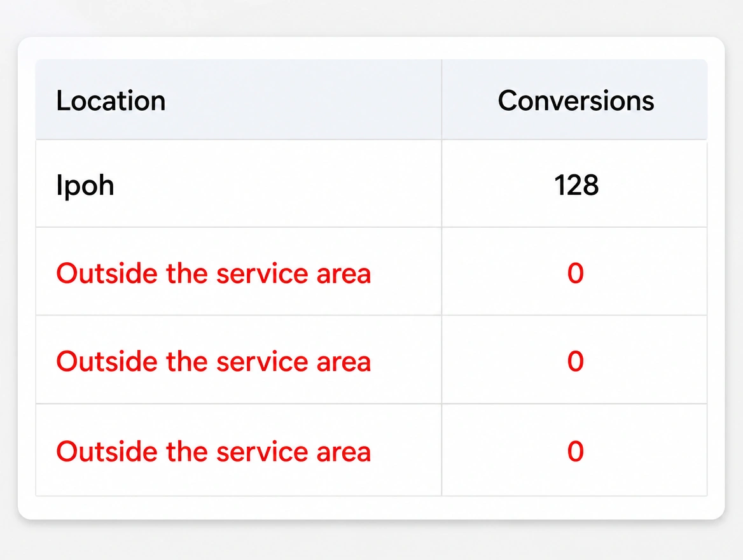Viewport: 743px width, 560px height.
Task: Click the zero in the bottom table row
Action: [x=576, y=451]
